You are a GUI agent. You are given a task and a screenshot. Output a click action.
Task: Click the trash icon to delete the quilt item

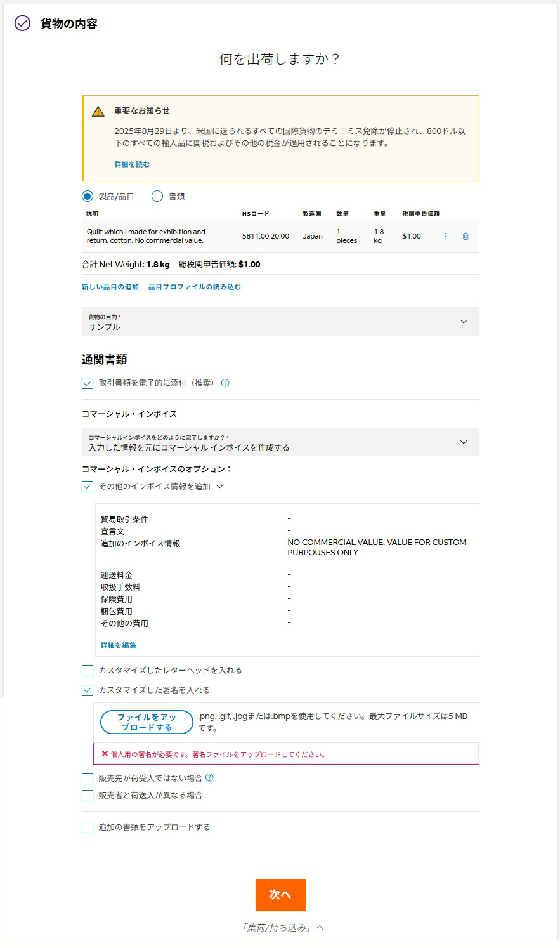tap(466, 236)
